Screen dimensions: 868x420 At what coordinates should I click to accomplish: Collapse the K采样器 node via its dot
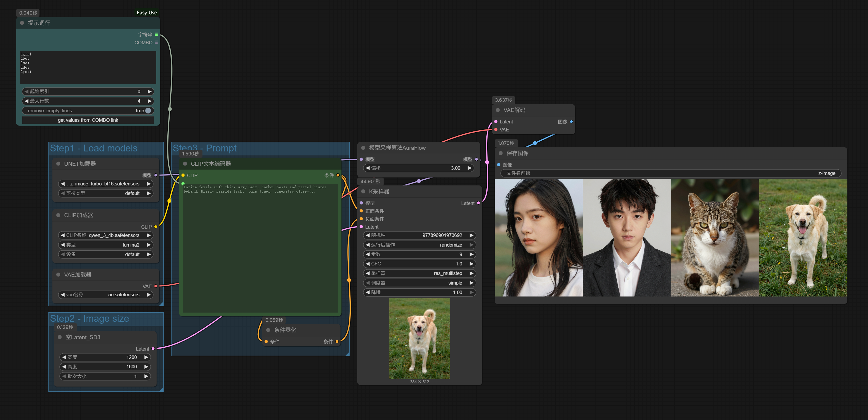(x=363, y=191)
